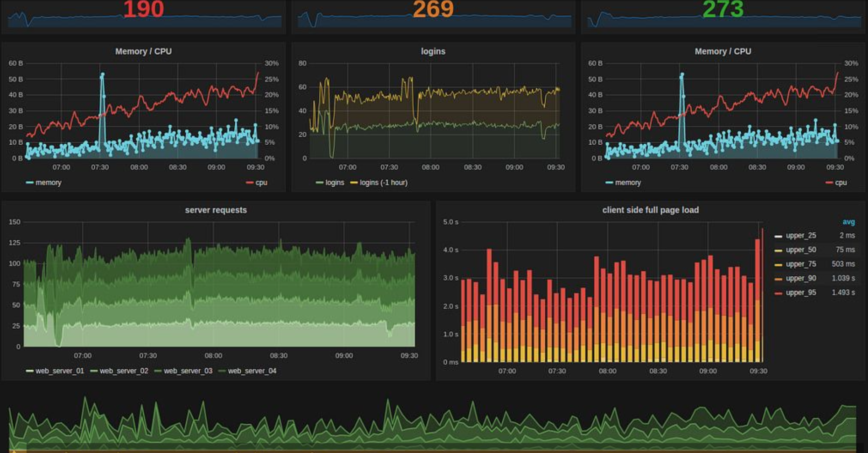Click the green logins legend entry
The width and height of the screenshot is (868, 453).
[x=334, y=183]
